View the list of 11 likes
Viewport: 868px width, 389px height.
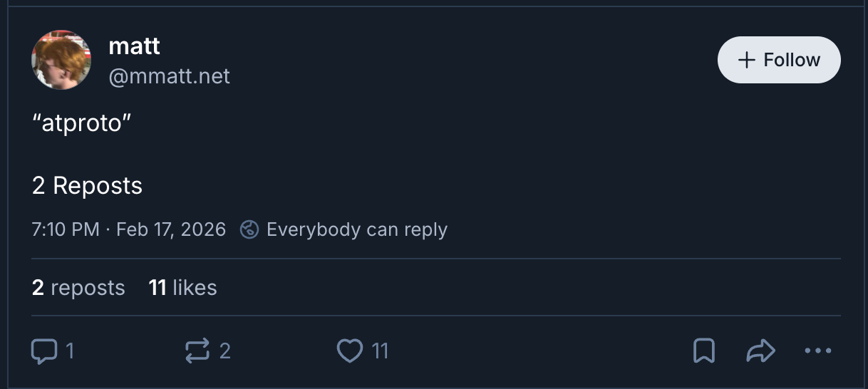coord(182,288)
